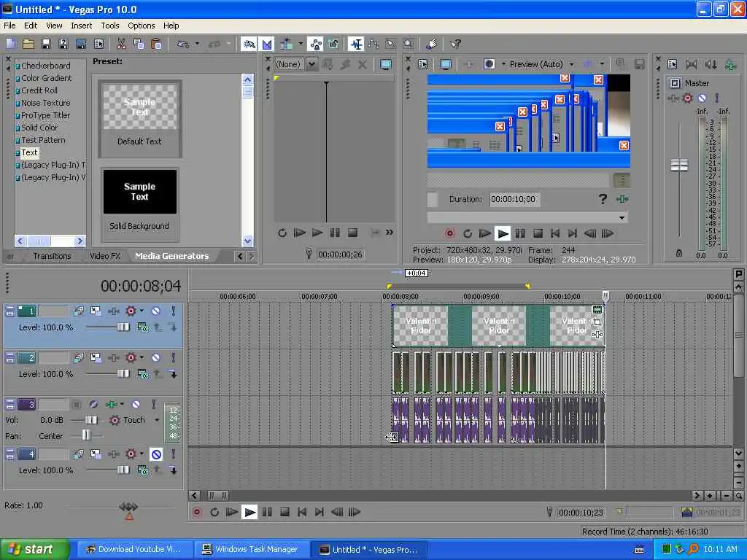
Task: Click the Open folder icon in toolbar
Action: point(28,44)
